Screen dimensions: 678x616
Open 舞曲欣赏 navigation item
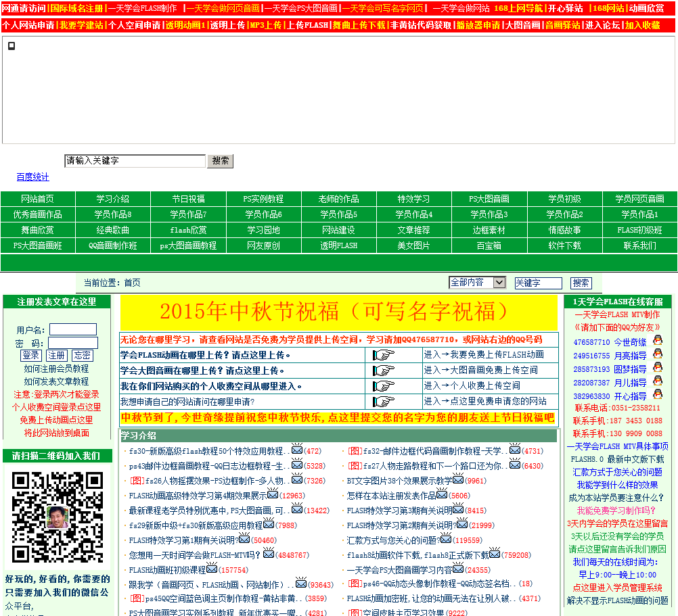point(38,231)
